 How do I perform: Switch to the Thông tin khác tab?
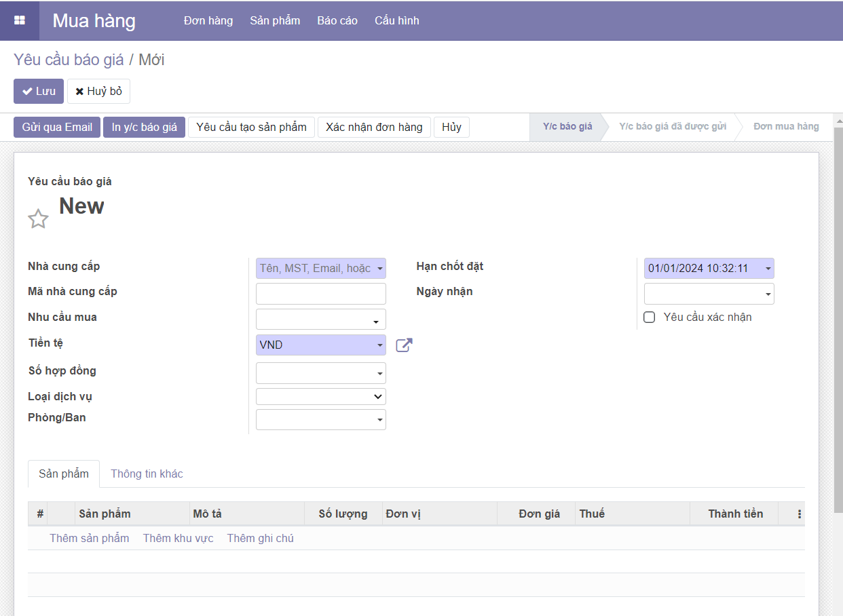coord(147,474)
